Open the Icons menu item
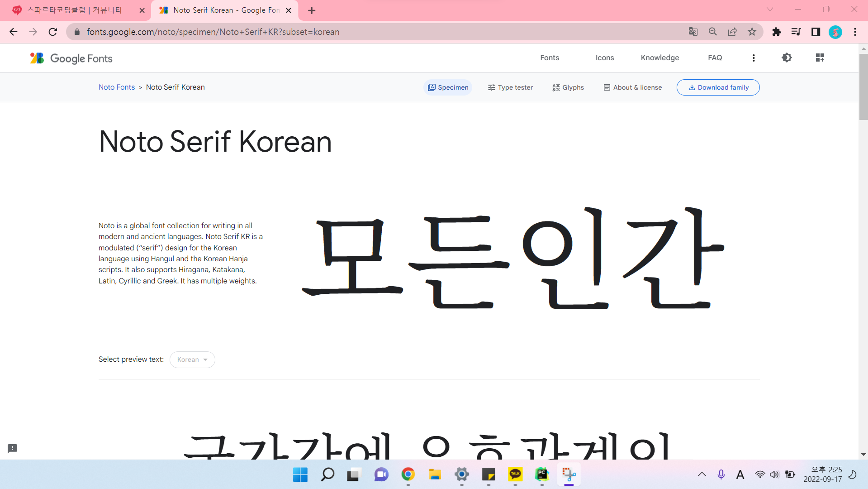This screenshot has width=868, height=489. (x=604, y=58)
